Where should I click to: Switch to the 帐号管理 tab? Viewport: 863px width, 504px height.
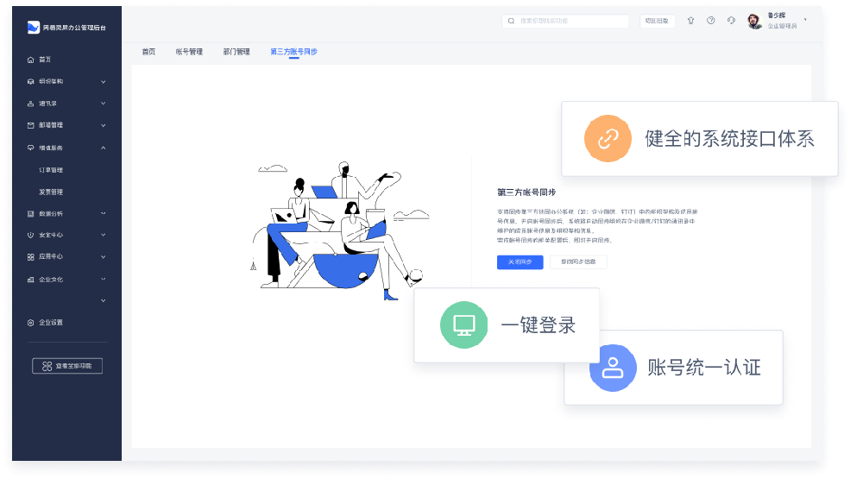click(189, 52)
